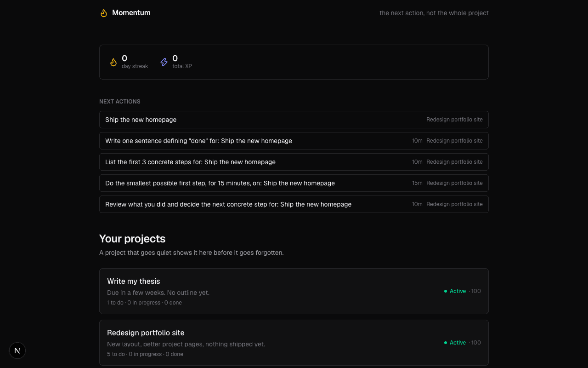Click the 100 score on Write my thesis card
This screenshot has width=588, height=368.
[x=476, y=291]
